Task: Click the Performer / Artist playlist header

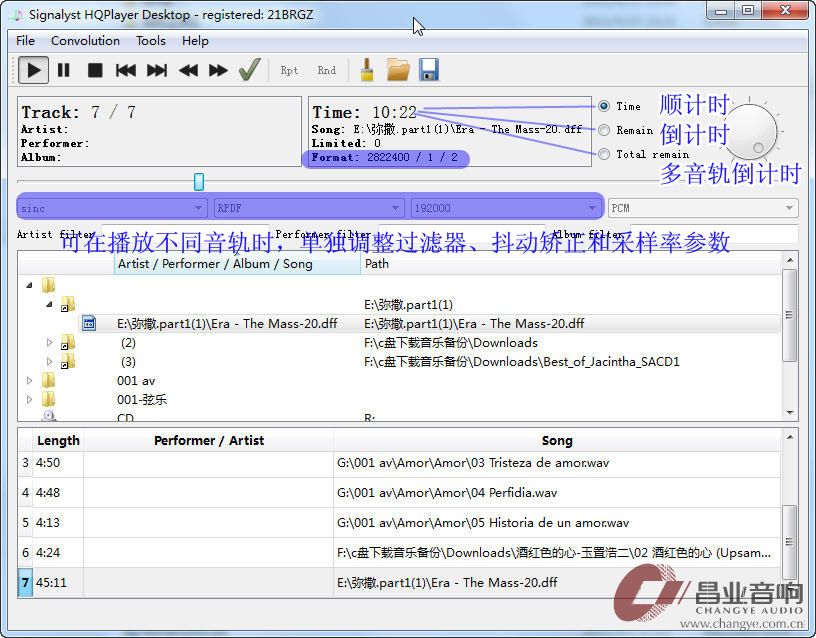Action: click(209, 441)
